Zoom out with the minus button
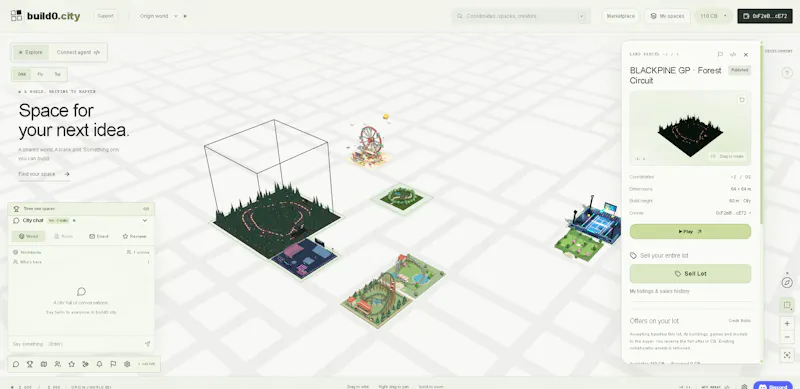The image size is (800, 389). point(787,337)
